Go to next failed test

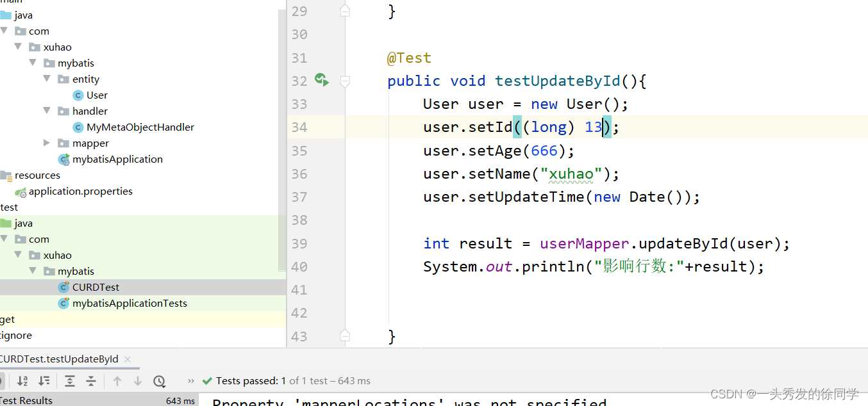coord(137,381)
